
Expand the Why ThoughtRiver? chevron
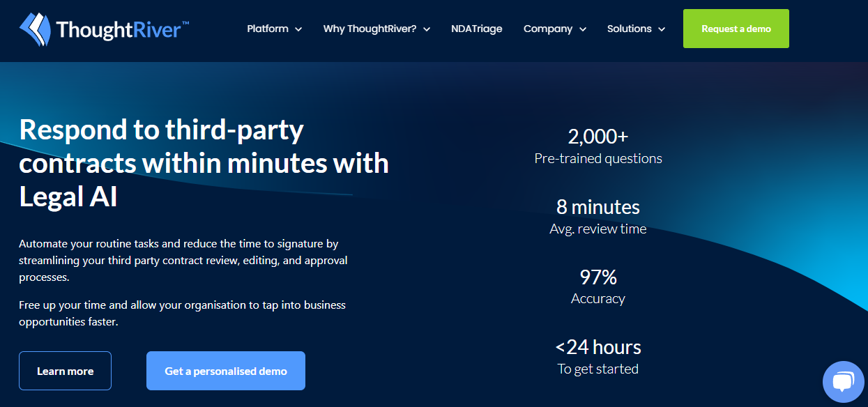point(427,29)
